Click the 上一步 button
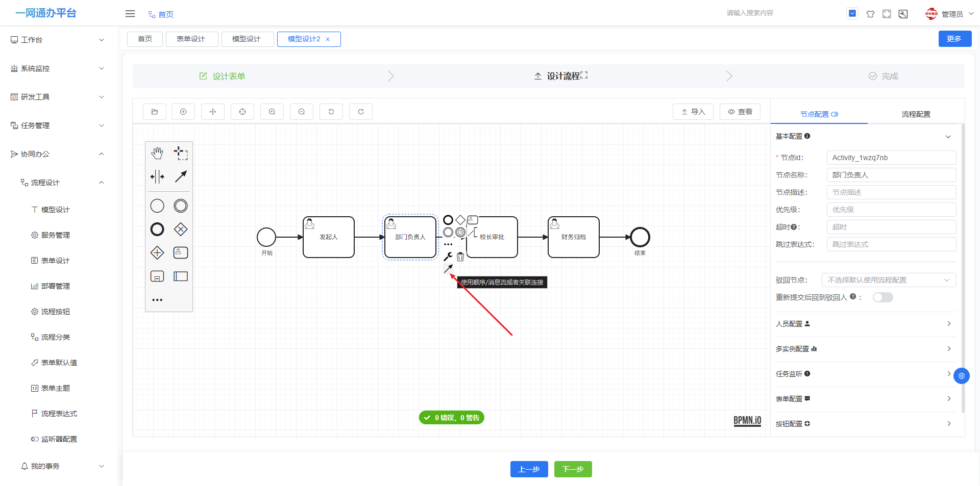 click(x=529, y=469)
